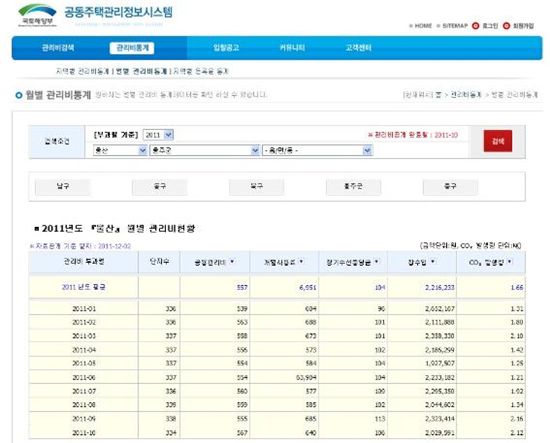Open the 울주군 district dropdown
The width and height of the screenshot is (550, 443).
tap(205, 150)
